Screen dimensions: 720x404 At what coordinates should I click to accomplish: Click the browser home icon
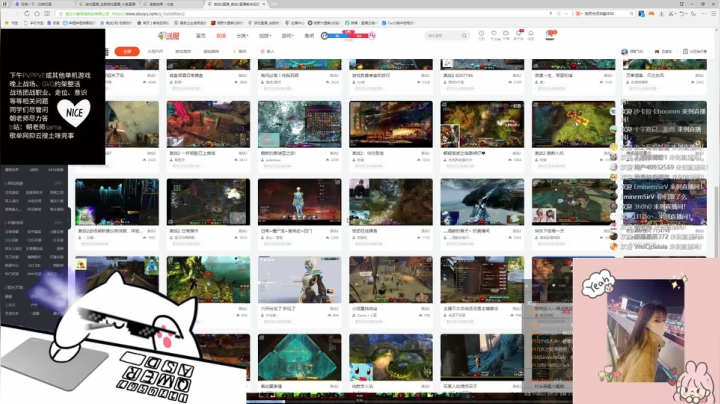pyautogui.click(x=37, y=14)
